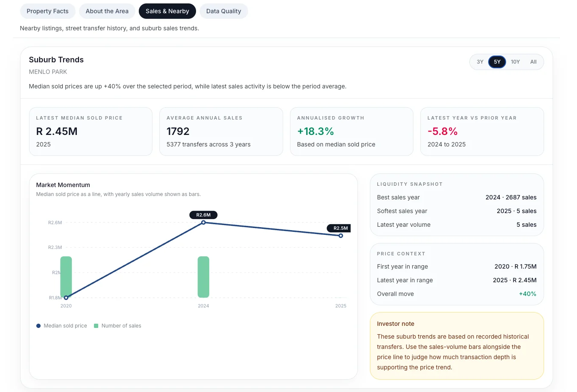Click the Overall move row label

[x=395, y=294]
